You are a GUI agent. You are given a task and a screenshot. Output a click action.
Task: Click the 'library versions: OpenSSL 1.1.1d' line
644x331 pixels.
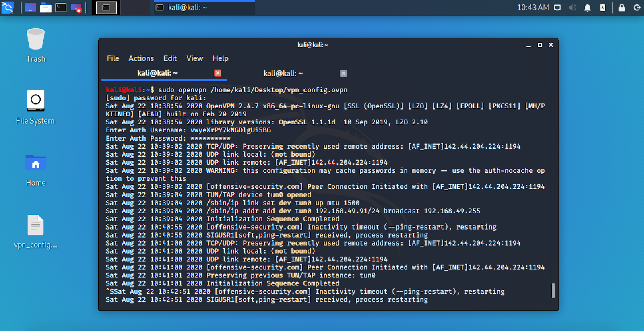pos(267,122)
